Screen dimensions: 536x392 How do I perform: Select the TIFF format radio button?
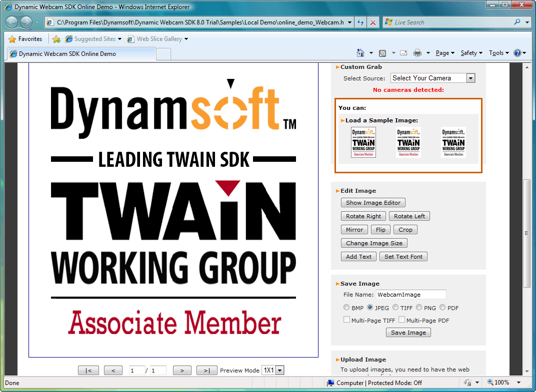pyautogui.click(x=395, y=307)
